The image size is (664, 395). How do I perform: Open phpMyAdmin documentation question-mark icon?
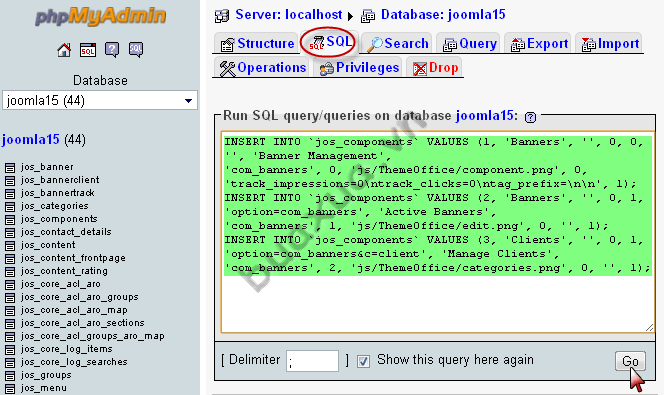pos(112,50)
